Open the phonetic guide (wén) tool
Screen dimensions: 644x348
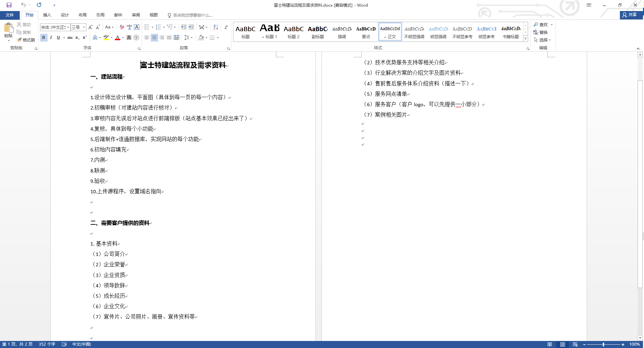[129, 27]
